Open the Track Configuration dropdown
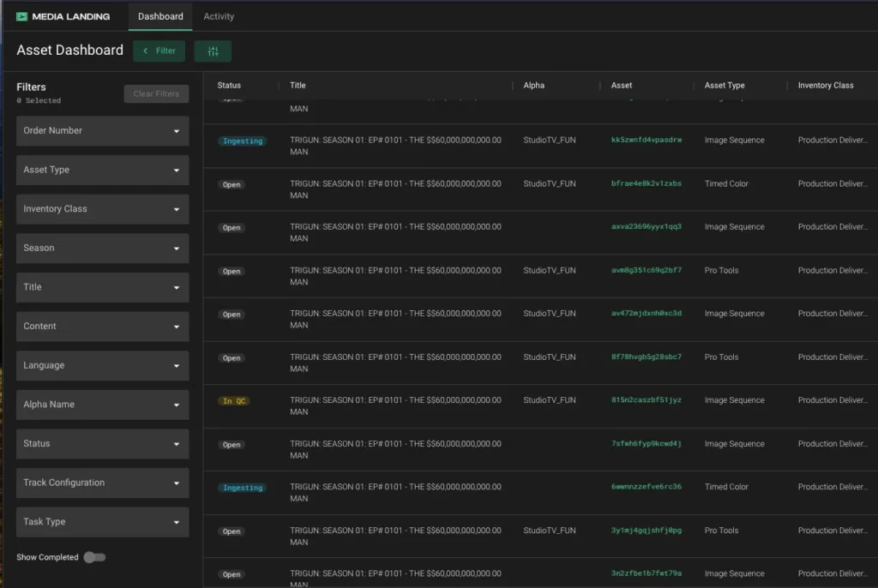The height and width of the screenshot is (588, 878). click(x=102, y=483)
